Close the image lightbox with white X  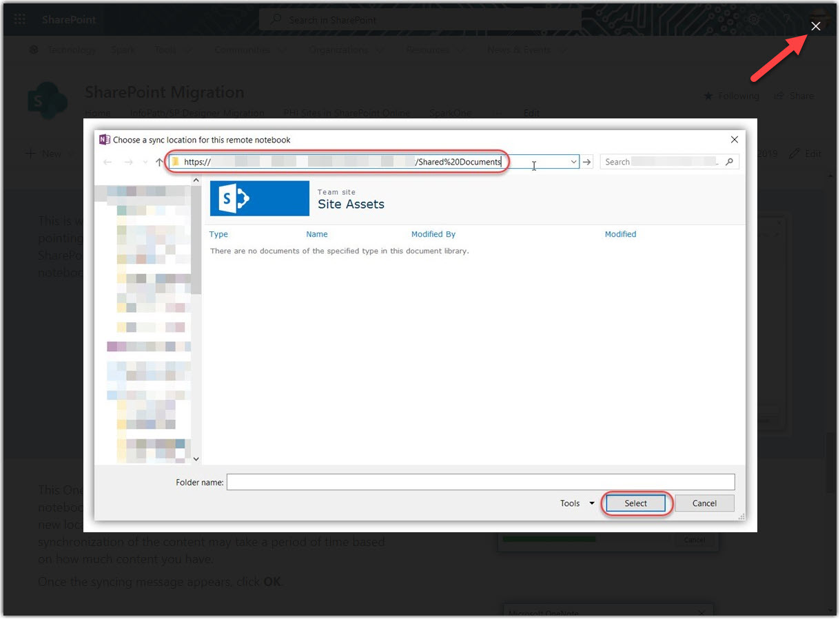coord(816,26)
